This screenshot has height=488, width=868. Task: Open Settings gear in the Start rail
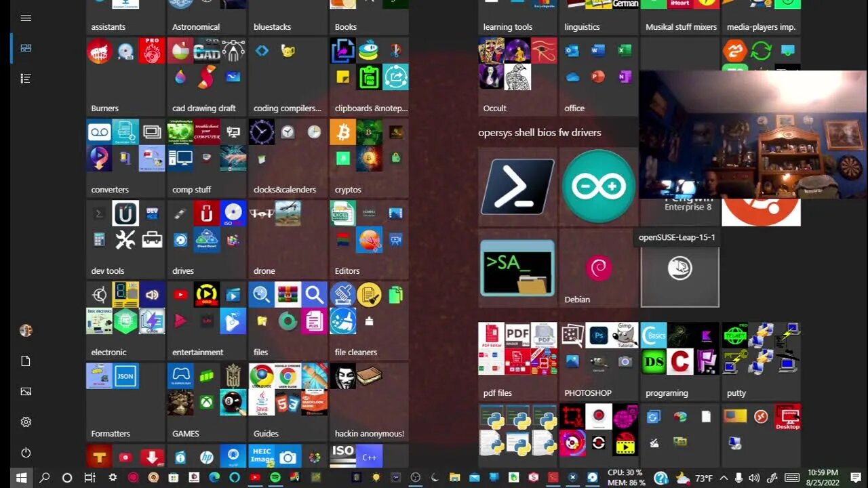click(26, 422)
